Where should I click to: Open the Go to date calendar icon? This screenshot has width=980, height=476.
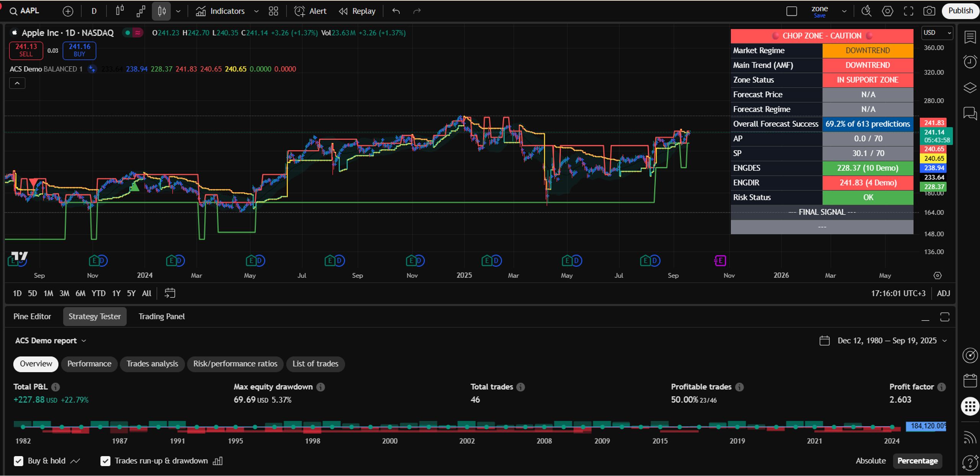tap(170, 293)
